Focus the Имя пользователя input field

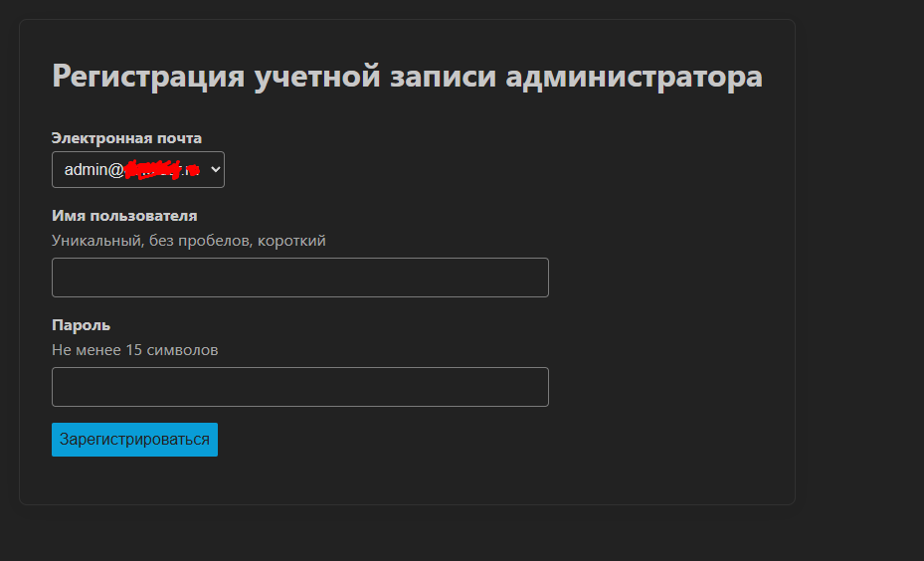pyautogui.click(x=300, y=278)
